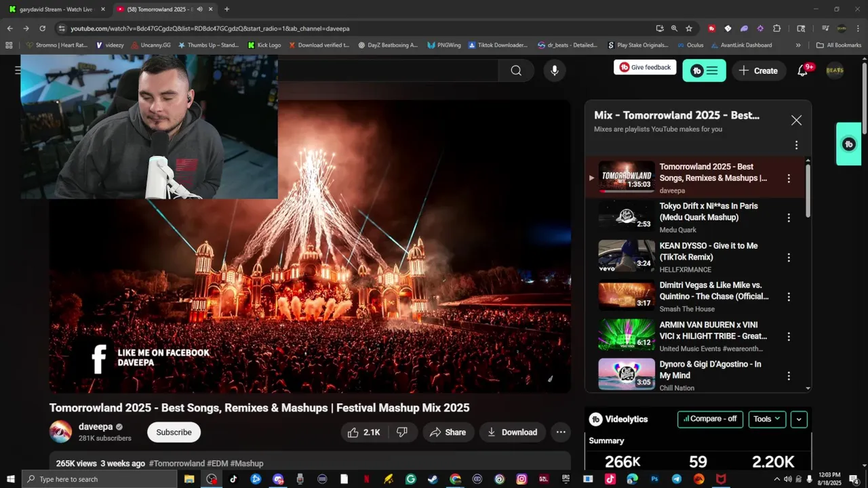868x488 pixels.
Task: Click the Give feedback button
Action: point(645,67)
